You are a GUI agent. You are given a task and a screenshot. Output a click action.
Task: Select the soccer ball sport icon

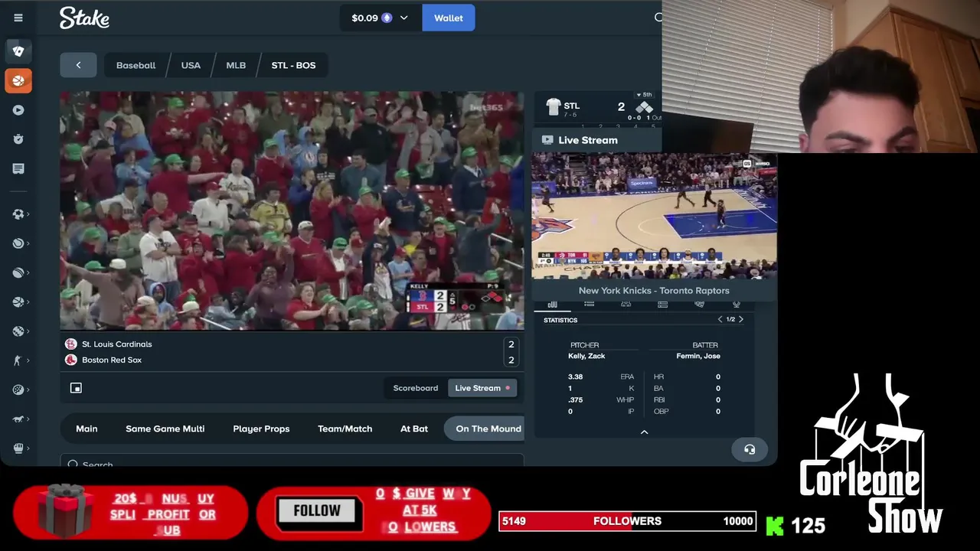tap(18, 214)
